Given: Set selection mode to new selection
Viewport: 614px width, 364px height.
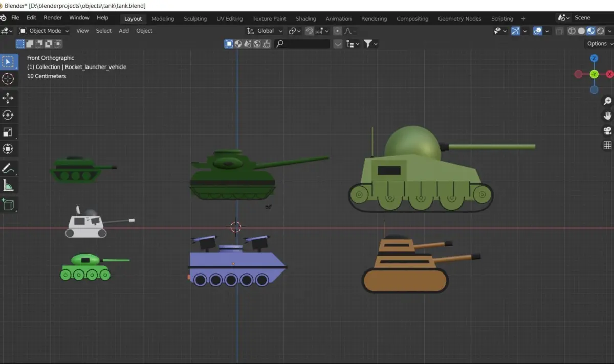Looking at the screenshot, I should (x=20, y=44).
